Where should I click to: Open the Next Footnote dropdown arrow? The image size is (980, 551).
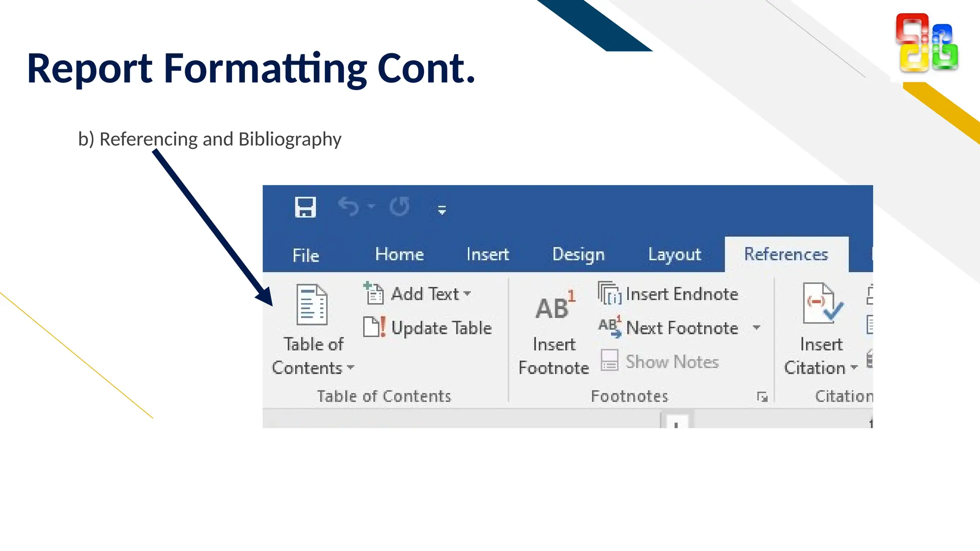tap(757, 328)
